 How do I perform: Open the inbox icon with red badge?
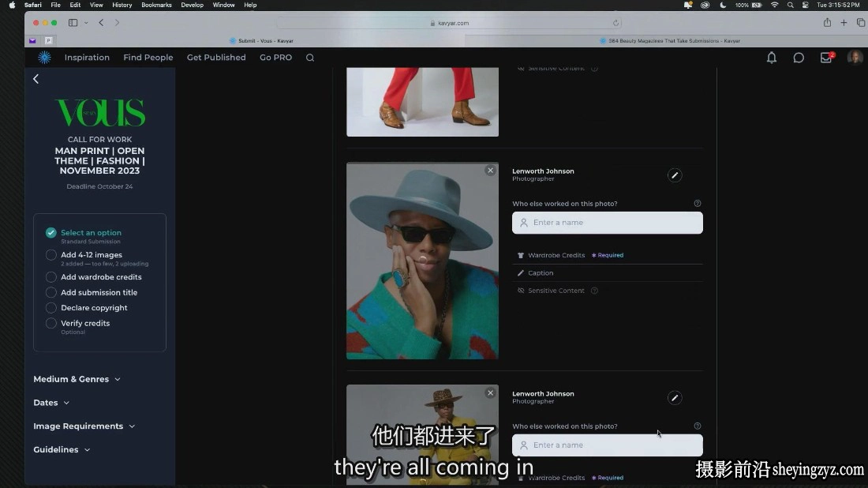pos(826,58)
